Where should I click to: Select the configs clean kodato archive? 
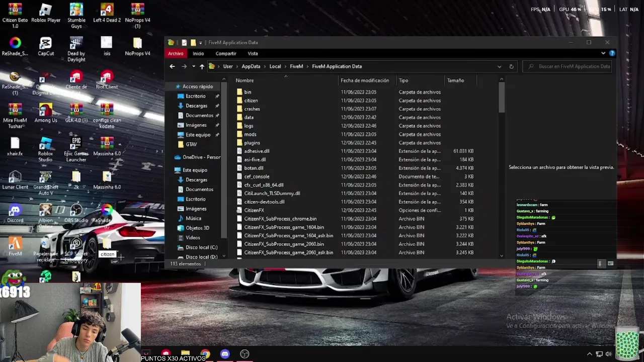tap(107, 116)
